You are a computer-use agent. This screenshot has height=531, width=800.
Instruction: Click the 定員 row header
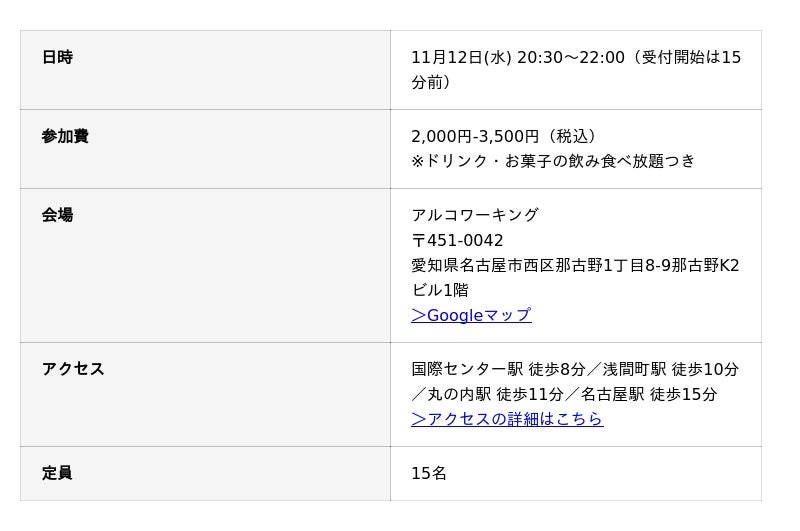pyautogui.click(x=57, y=473)
